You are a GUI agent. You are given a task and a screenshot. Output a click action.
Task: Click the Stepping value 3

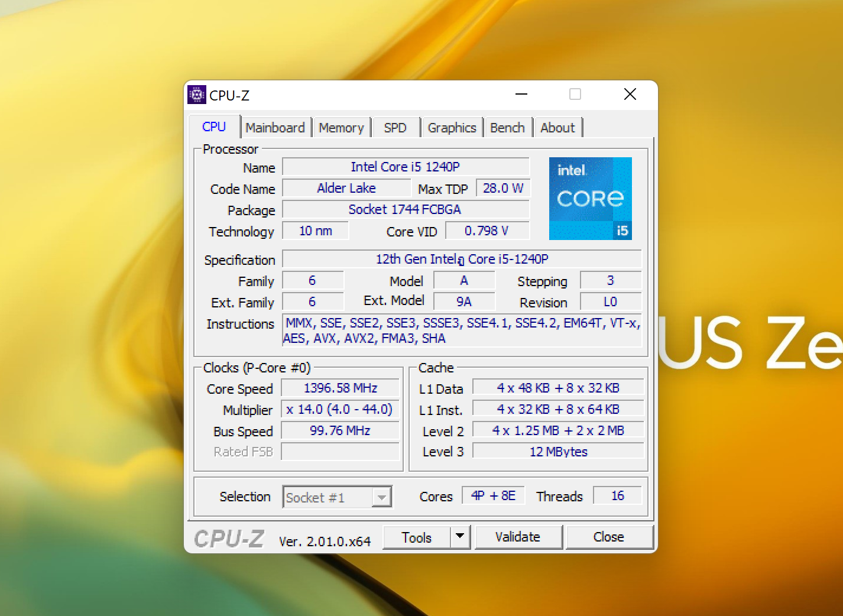611,281
